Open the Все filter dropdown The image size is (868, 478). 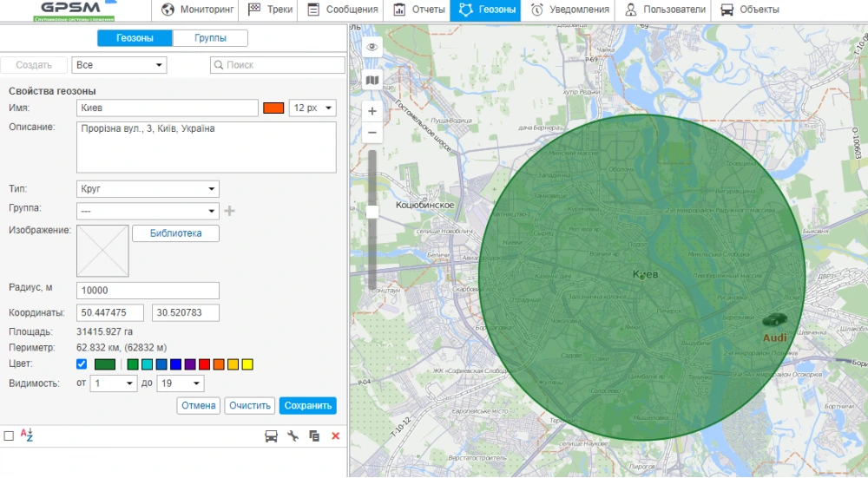coord(120,65)
